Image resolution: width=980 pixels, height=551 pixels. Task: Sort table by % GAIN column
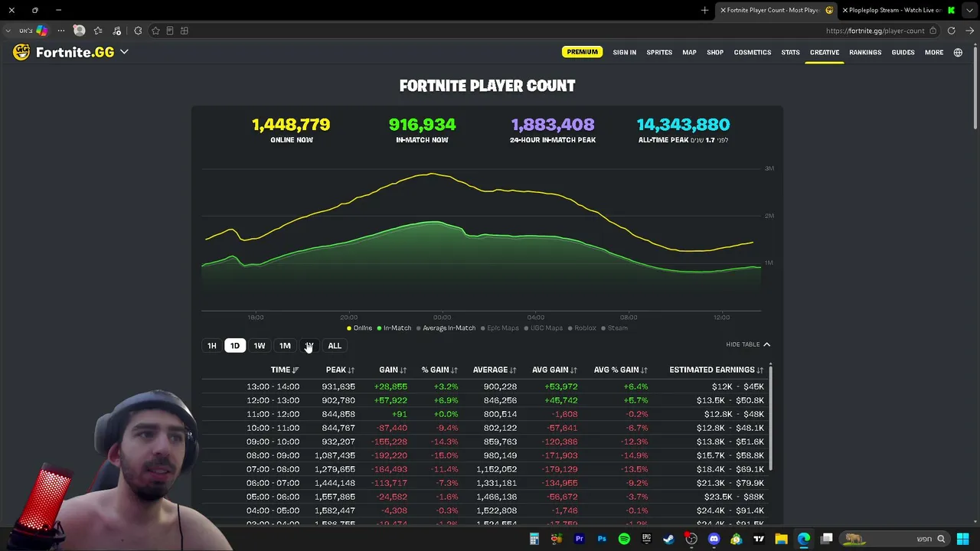pyautogui.click(x=439, y=370)
